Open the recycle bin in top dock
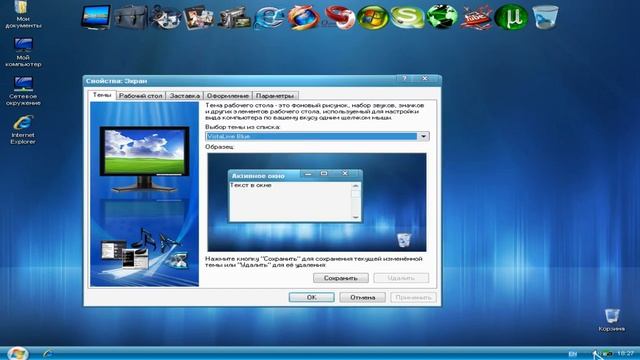Screen dimensions: 640x360 545,17
